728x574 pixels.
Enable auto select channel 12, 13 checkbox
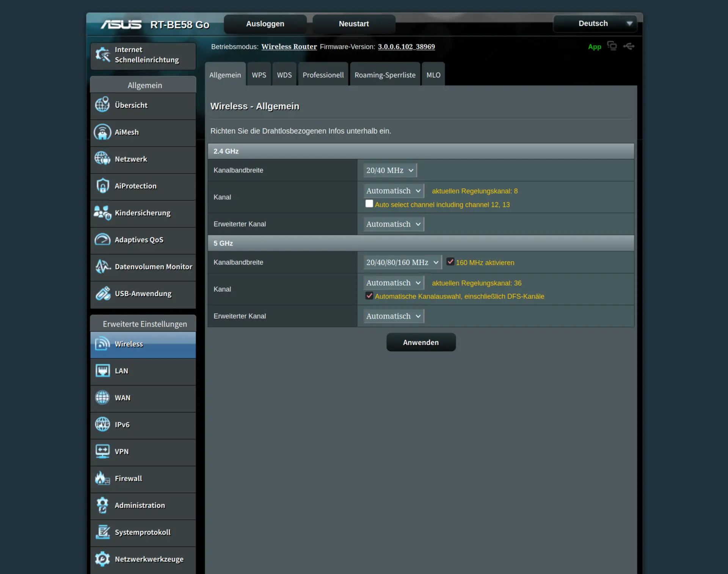pos(369,204)
